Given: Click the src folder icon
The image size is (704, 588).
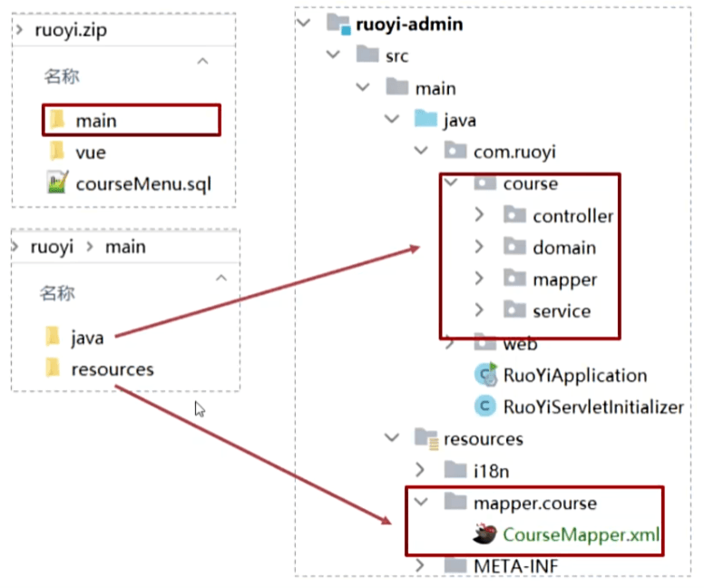Looking at the screenshot, I should 367,54.
